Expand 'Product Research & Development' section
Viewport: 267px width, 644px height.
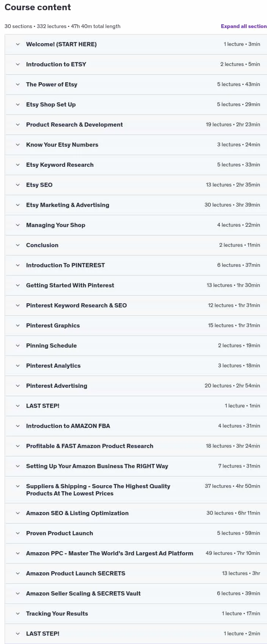pos(74,125)
